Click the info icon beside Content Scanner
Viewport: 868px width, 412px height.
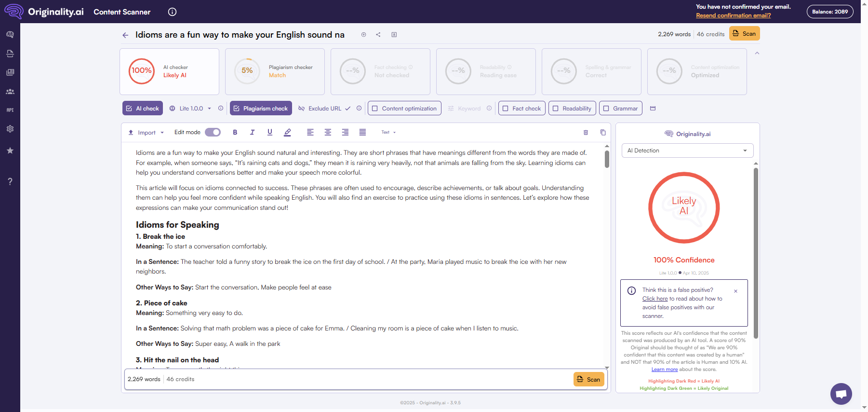click(x=172, y=12)
